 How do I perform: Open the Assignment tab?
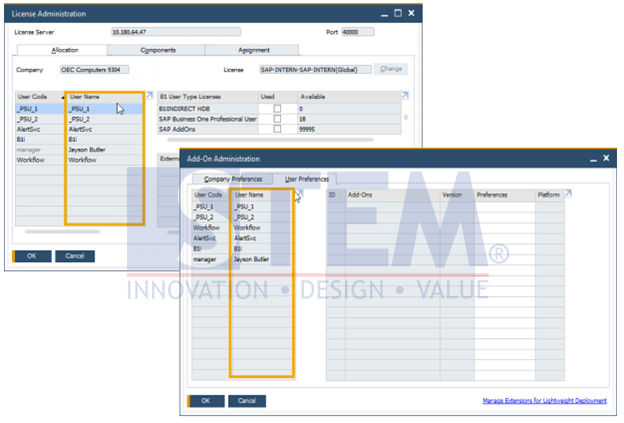(252, 50)
